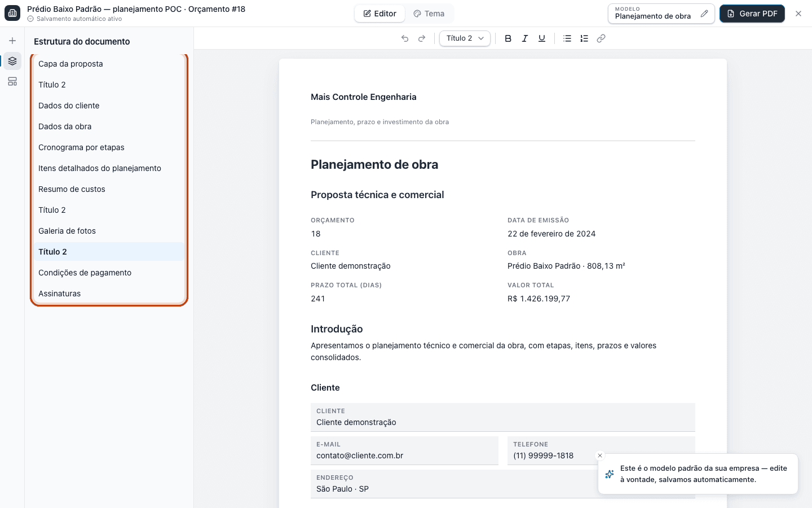Close the editor with the top-right X
Viewport: 812px width, 508px height.
tap(798, 14)
